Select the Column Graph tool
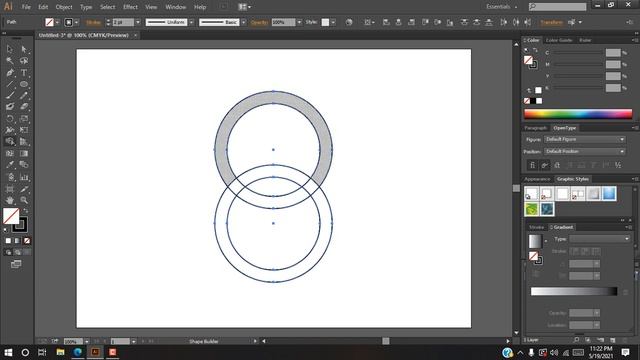The height and width of the screenshot is (360, 640). point(24,177)
